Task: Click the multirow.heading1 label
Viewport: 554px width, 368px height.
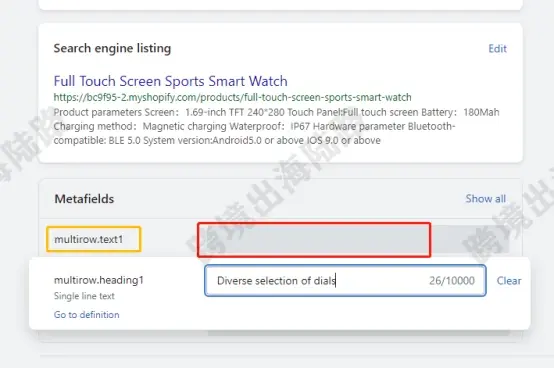Action: coord(99,280)
